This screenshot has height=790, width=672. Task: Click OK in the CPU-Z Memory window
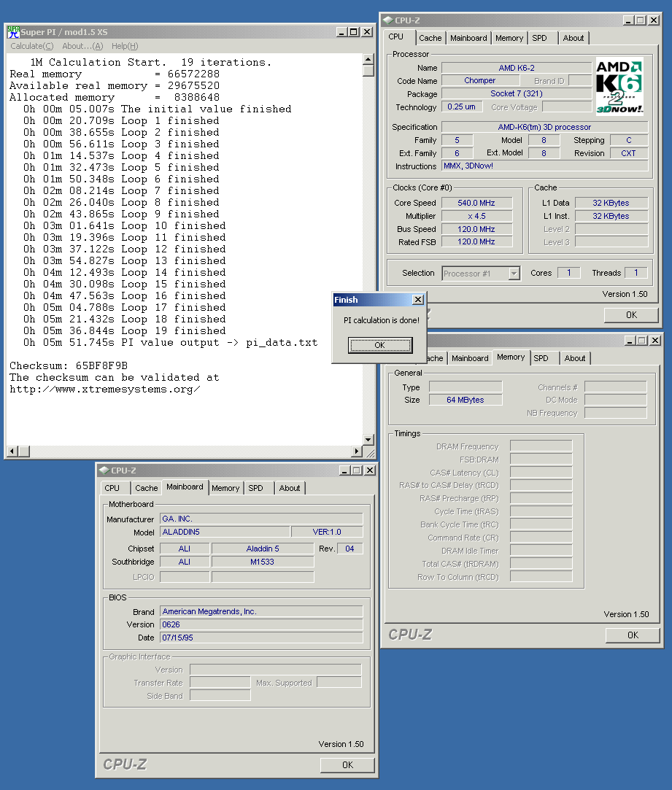pos(633,635)
